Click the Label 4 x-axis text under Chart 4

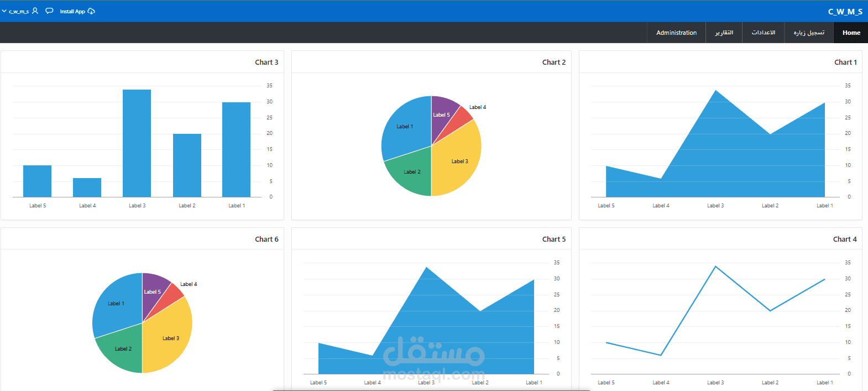point(661,383)
